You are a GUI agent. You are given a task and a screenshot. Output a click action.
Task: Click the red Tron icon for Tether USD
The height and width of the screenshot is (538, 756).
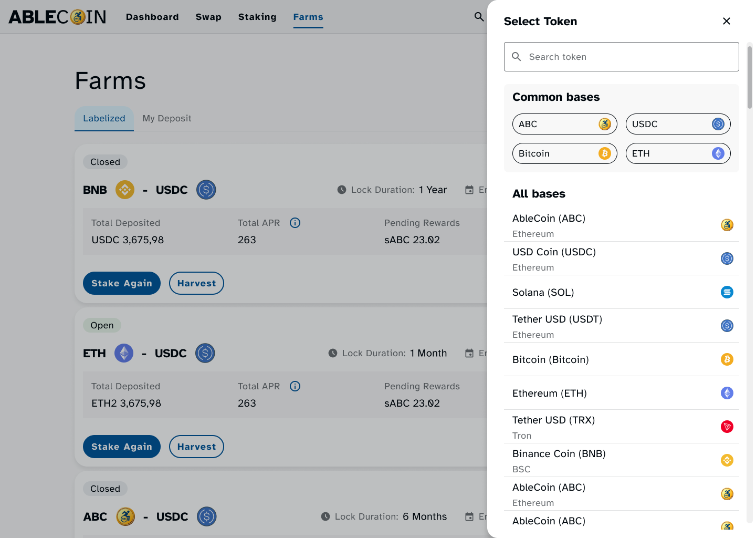pyautogui.click(x=727, y=427)
